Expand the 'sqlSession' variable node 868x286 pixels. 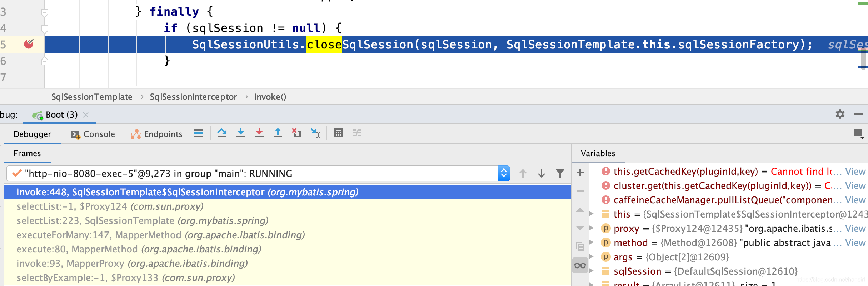(591, 271)
